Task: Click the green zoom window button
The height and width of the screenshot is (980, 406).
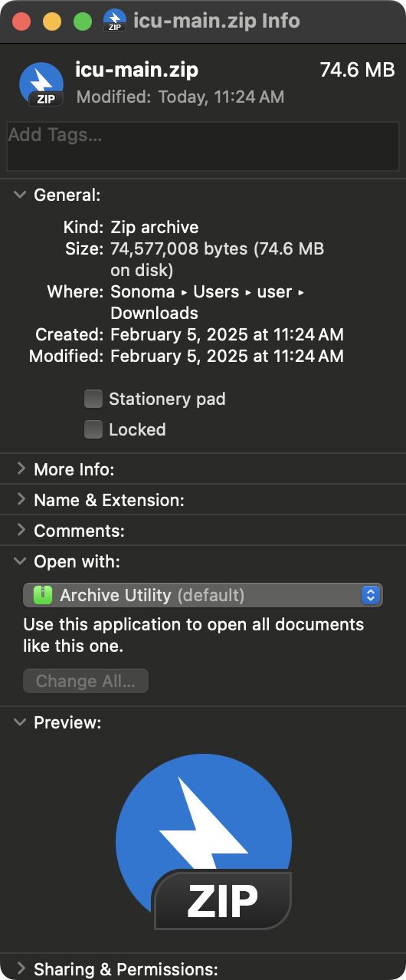Action: [x=83, y=21]
